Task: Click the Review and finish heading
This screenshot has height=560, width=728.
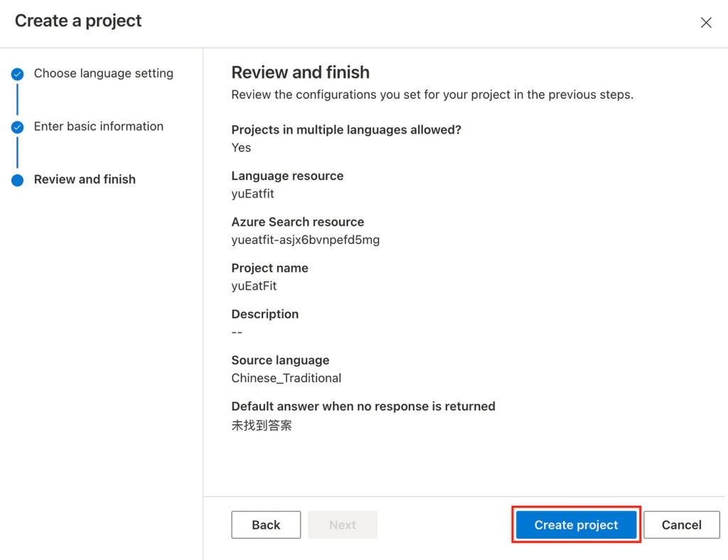Action: point(300,72)
